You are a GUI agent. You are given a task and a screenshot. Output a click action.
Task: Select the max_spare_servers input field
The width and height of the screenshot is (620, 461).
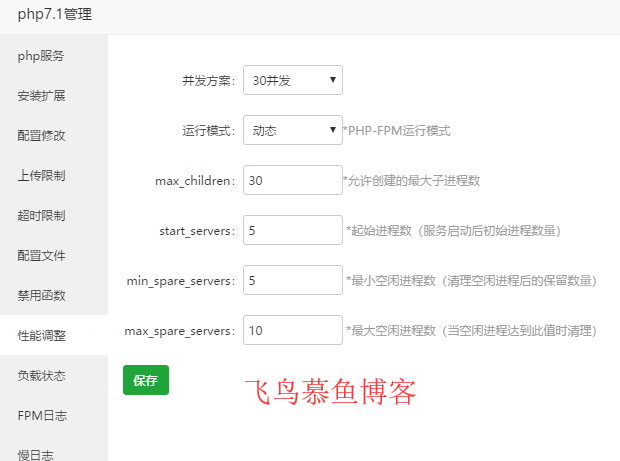[292, 331]
